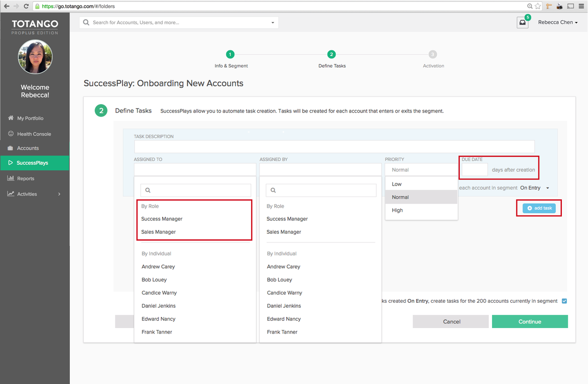Open Rebecca Chen user dropdown
Screen dimensions: 588x384
558,22
